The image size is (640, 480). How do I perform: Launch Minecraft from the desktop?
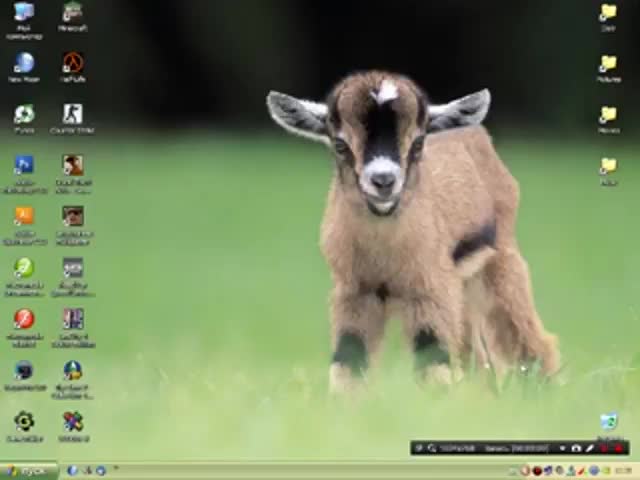point(72,13)
